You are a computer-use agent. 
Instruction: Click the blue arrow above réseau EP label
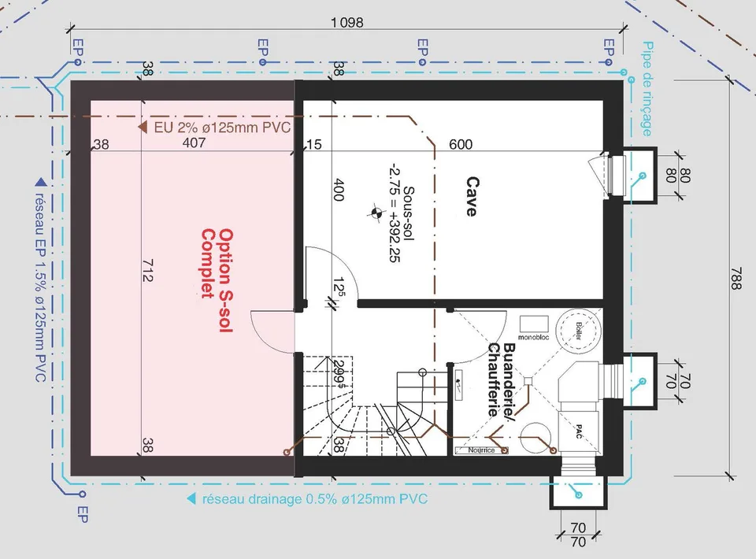pyautogui.click(x=40, y=182)
